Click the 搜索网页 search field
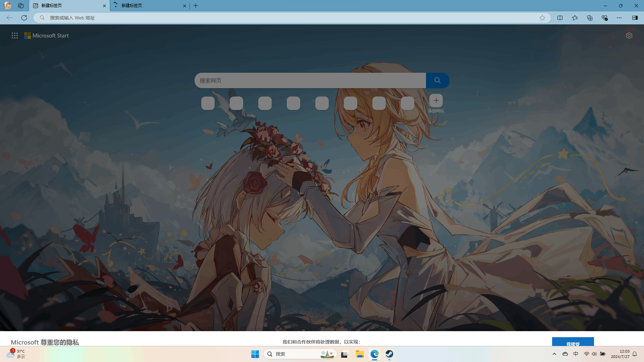The width and height of the screenshot is (644, 362). tap(310, 80)
